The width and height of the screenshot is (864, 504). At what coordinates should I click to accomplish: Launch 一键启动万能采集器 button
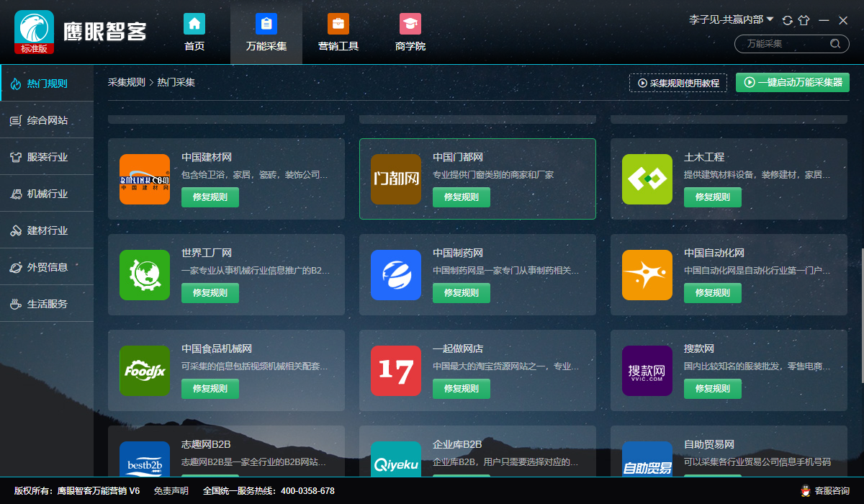pyautogui.click(x=793, y=82)
